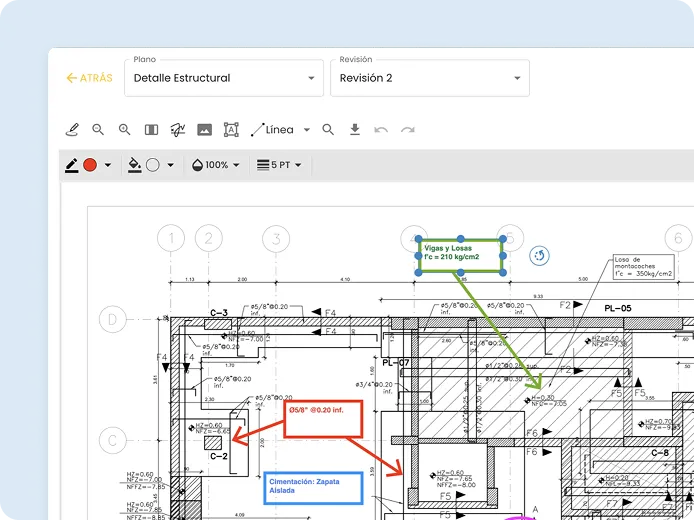Click the rotate handle next to green annotation

click(x=539, y=255)
